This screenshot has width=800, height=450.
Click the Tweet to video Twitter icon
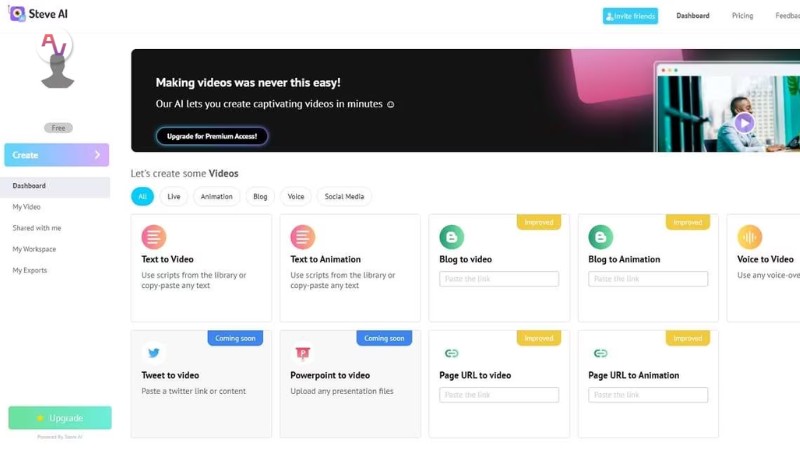point(154,353)
